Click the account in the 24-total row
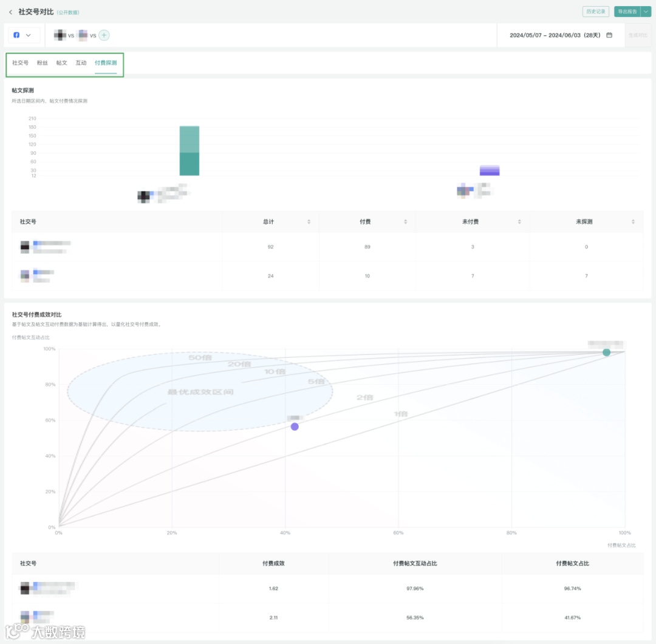Viewport: 656px width, 644px height. 37,276
